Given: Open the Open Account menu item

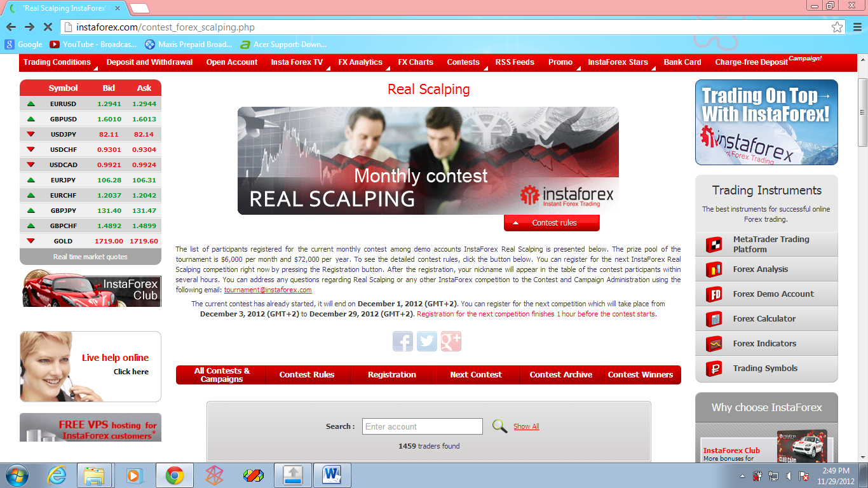Looking at the screenshot, I should tap(232, 62).
